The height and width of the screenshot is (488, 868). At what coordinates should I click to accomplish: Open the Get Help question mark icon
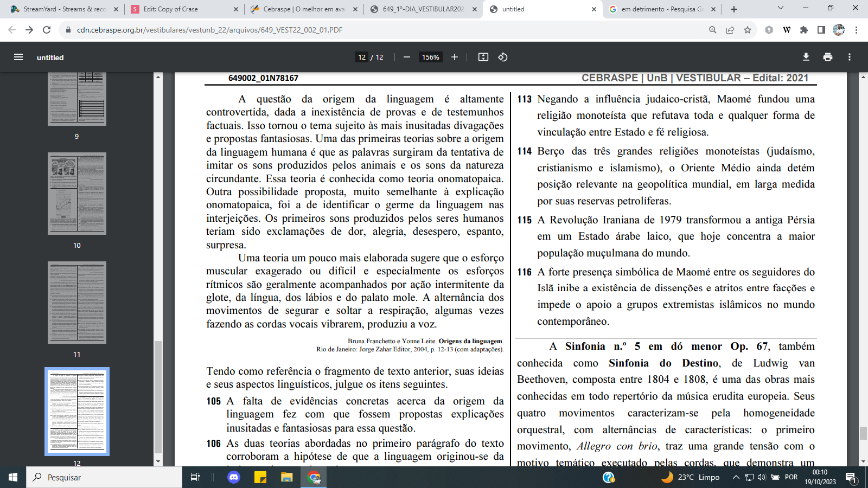pyautogui.click(x=609, y=477)
